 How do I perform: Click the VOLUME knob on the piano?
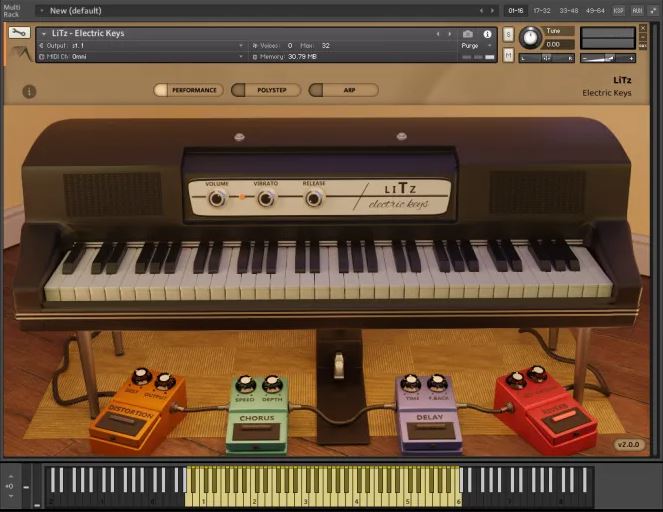[x=216, y=198]
